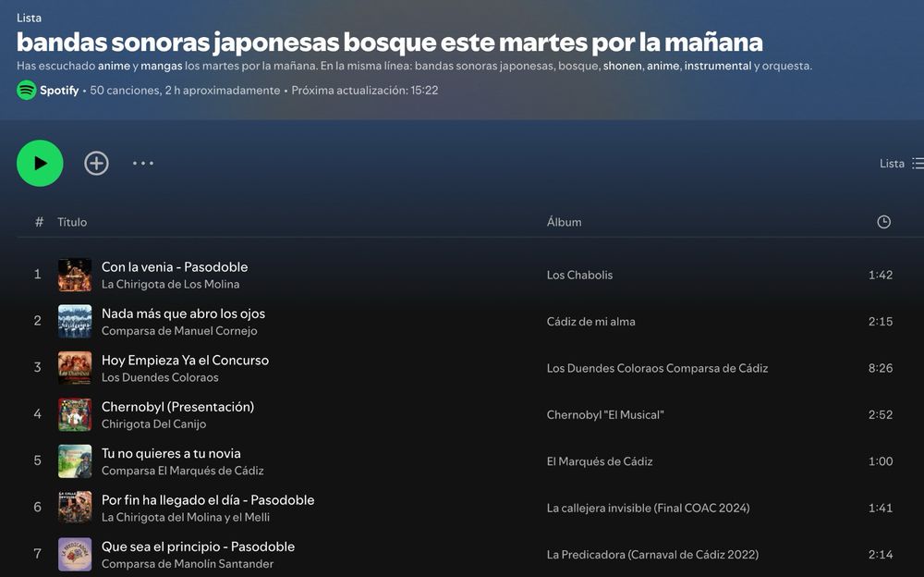This screenshot has height=577, width=924.
Task: Click 'Próxima actualización: 15:22' text
Action: coord(365,91)
